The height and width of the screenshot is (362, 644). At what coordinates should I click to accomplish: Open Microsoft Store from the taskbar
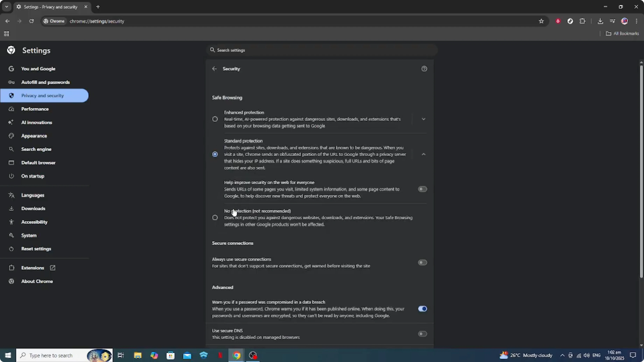171,355
